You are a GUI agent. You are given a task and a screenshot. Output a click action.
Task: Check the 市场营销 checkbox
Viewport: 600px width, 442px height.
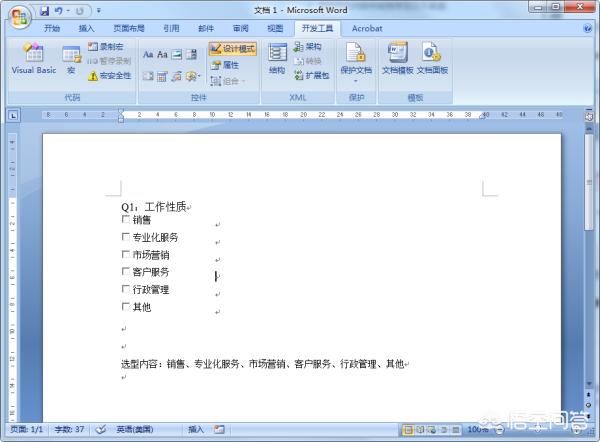(126, 254)
